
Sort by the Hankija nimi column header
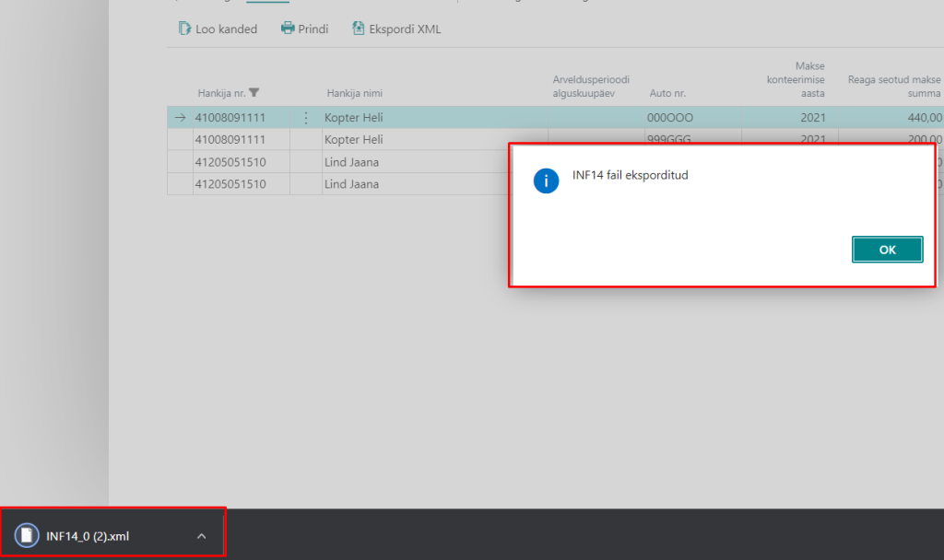click(x=354, y=93)
